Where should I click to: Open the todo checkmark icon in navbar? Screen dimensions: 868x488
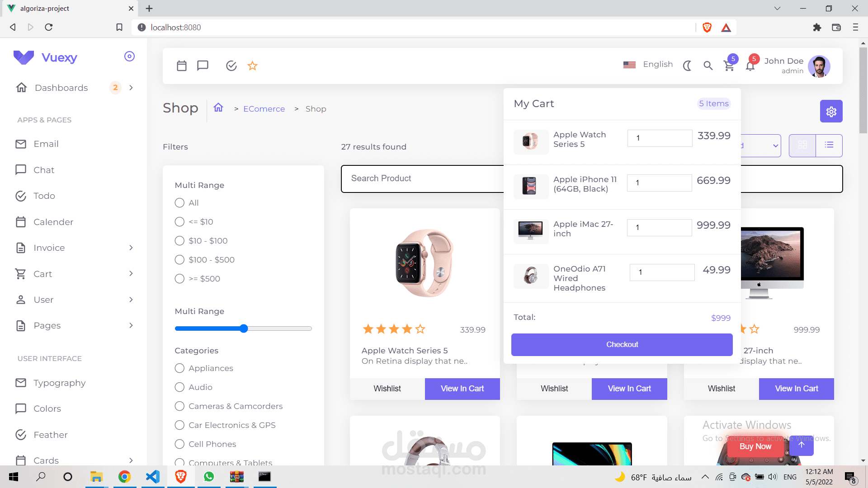coord(231,66)
